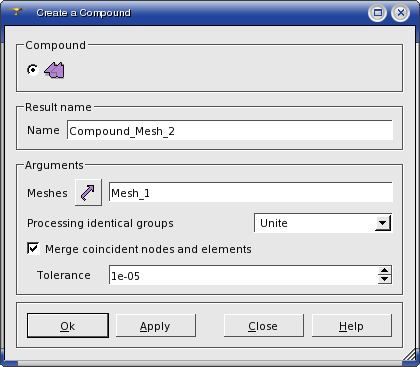This screenshot has width=420, height=367.
Task: Select the Compound radio button
Action: [33, 70]
